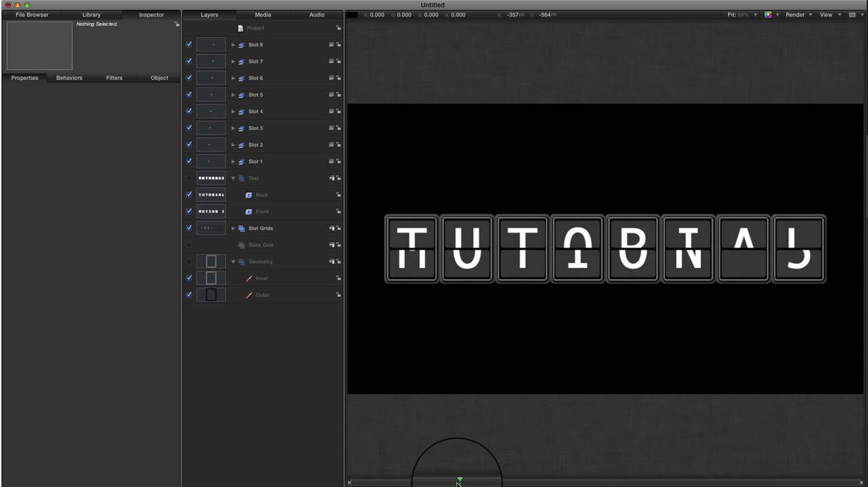Collapse the Geometry group
The image size is (868, 487).
(x=233, y=262)
